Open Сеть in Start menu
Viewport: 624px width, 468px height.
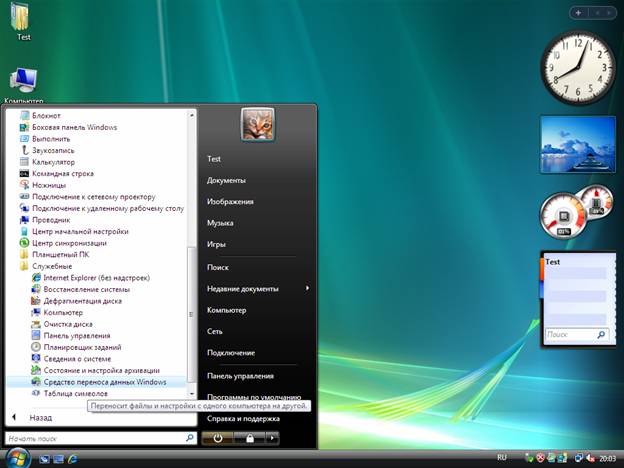pyautogui.click(x=214, y=331)
